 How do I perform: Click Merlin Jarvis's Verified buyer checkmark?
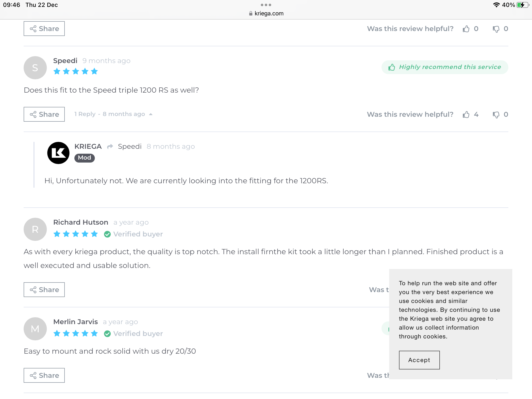pos(107,334)
